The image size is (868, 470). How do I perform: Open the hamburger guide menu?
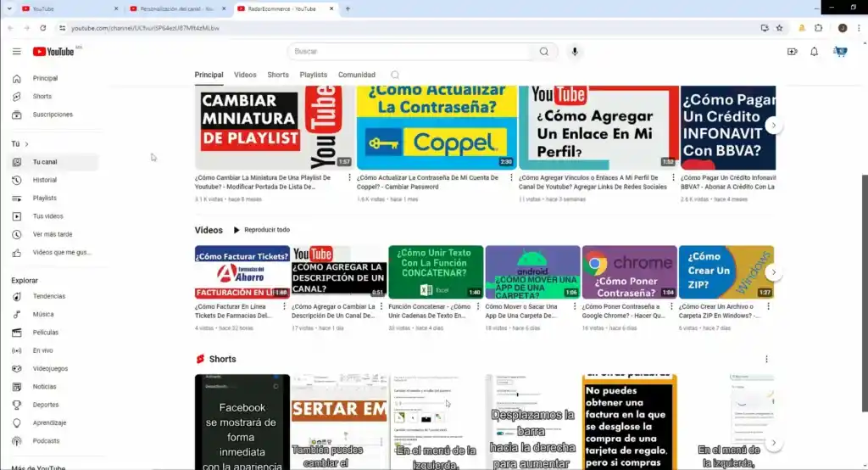pyautogui.click(x=17, y=52)
